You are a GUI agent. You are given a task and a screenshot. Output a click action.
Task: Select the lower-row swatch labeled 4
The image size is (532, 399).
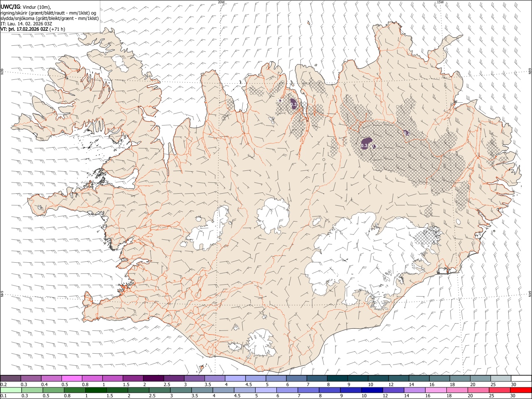click(x=223, y=390)
